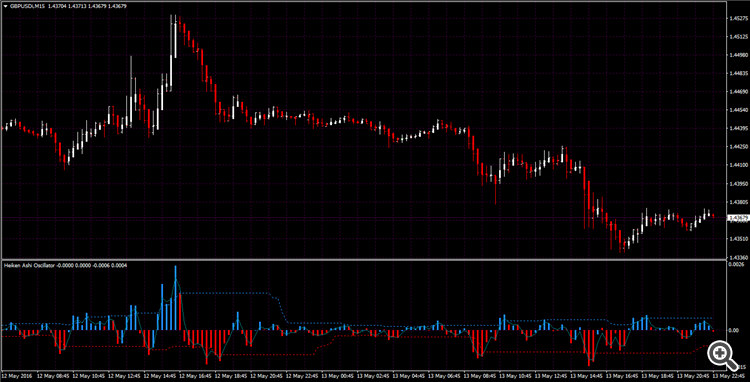Click the 13 May 04:45 time label
Image resolution: width=750 pixels, height=382 pixels.
pyautogui.click(x=408, y=376)
